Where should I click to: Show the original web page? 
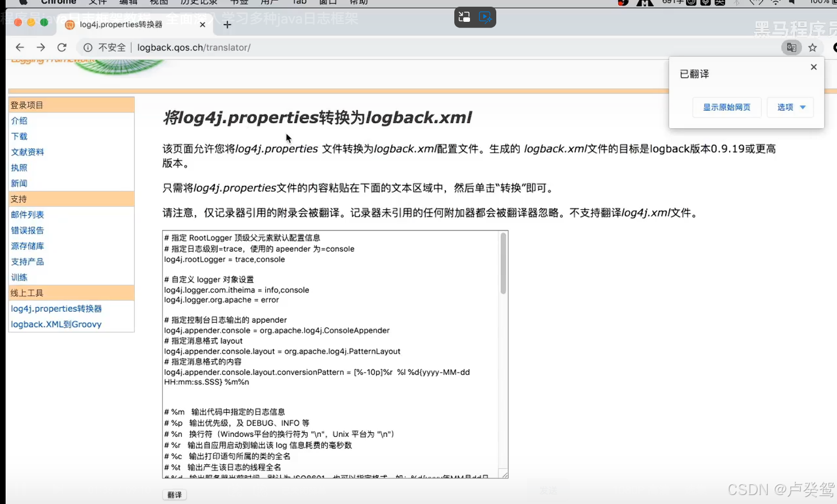727,107
